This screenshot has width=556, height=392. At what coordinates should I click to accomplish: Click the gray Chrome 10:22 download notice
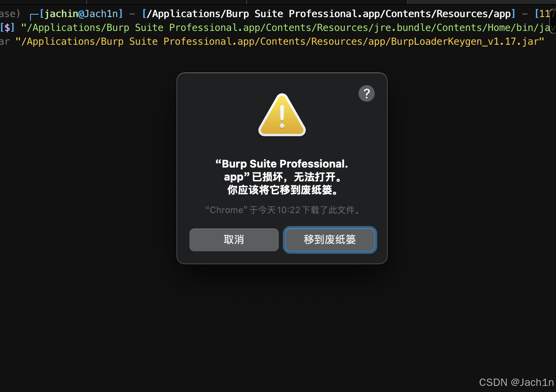(282, 210)
